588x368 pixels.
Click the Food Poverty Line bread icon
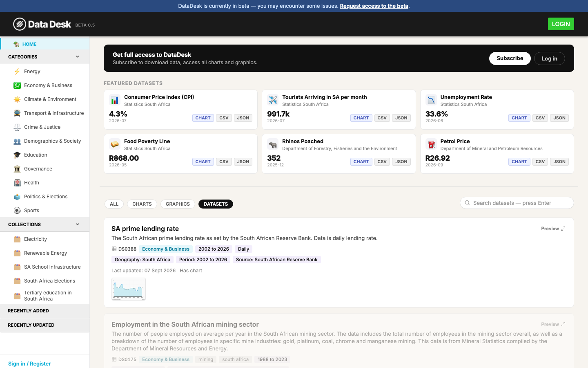point(115,144)
